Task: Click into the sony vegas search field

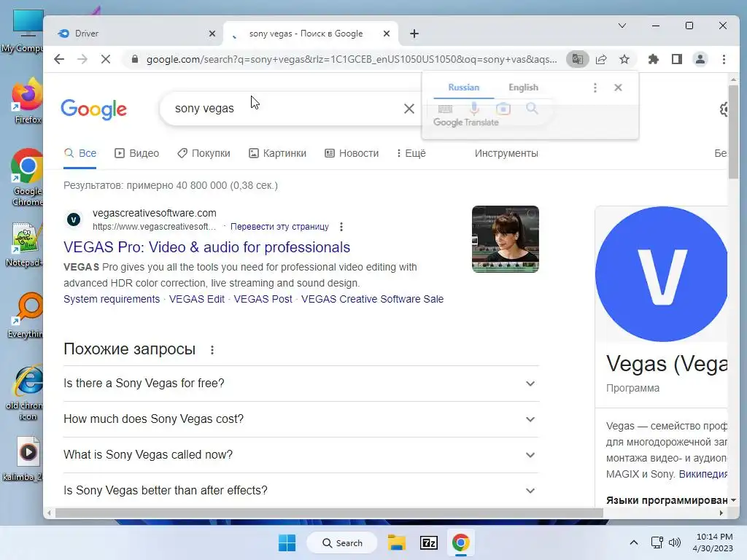Action: click(286, 109)
